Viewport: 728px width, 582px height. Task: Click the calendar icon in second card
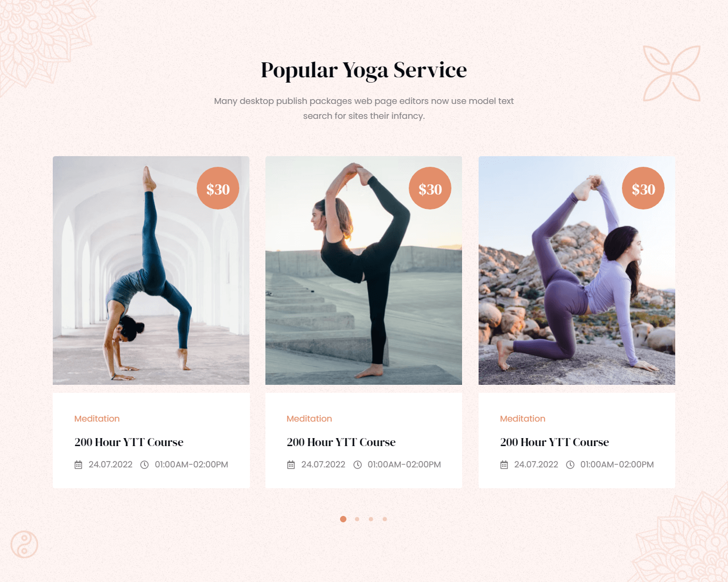coord(291,465)
